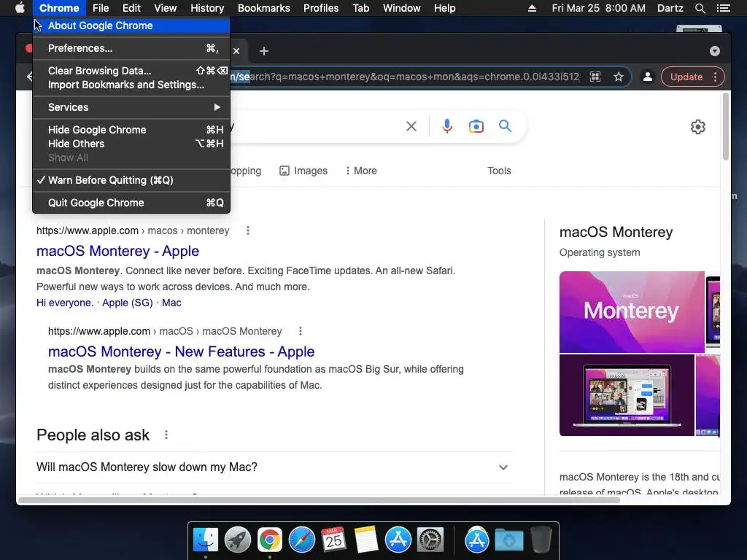This screenshot has width=747, height=560.
Task: Expand the Services submenu
Action: click(x=131, y=107)
